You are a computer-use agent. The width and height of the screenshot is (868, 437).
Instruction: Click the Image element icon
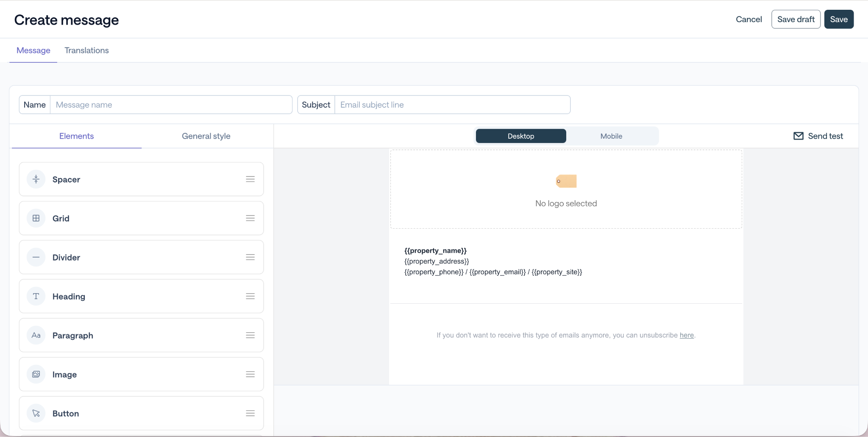36,374
